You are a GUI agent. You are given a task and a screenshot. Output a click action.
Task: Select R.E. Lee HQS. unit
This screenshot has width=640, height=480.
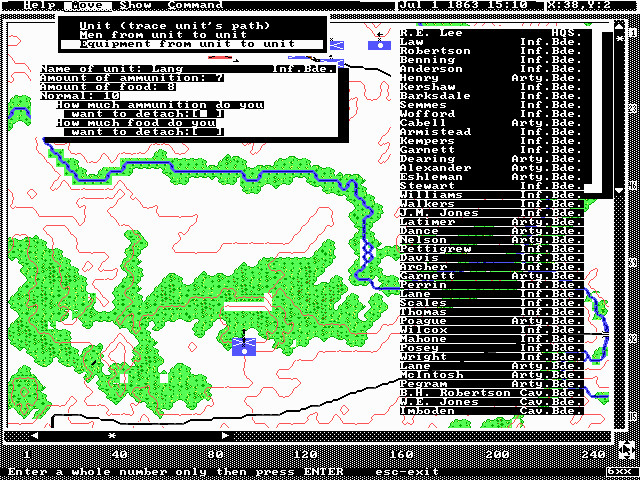491,33
